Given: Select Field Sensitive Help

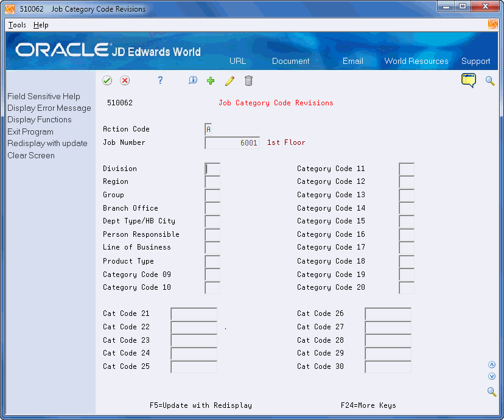Looking at the screenshot, I should click(x=44, y=96).
